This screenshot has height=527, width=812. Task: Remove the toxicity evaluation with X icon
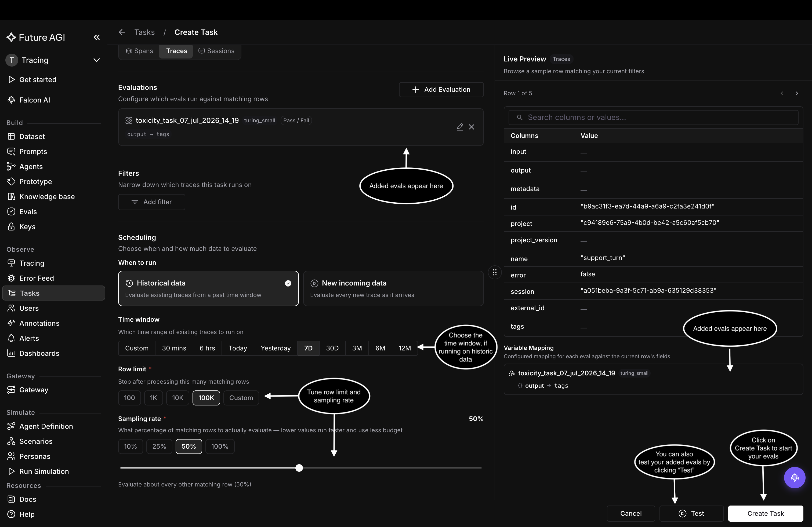(472, 127)
